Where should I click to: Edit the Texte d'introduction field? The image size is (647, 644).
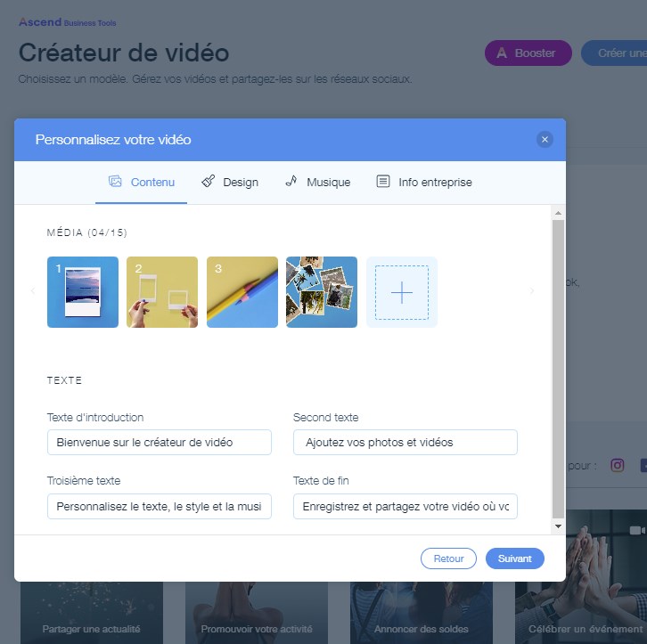[160, 442]
